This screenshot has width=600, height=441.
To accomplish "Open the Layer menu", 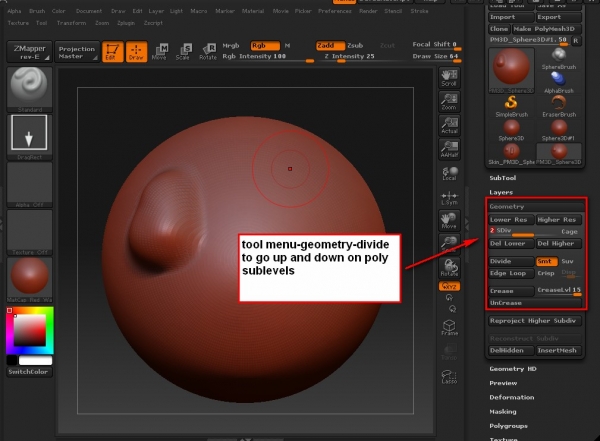I will click(x=156, y=11).
